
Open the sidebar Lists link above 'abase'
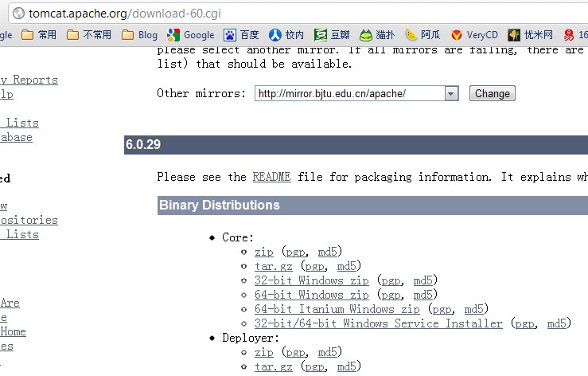click(20, 123)
